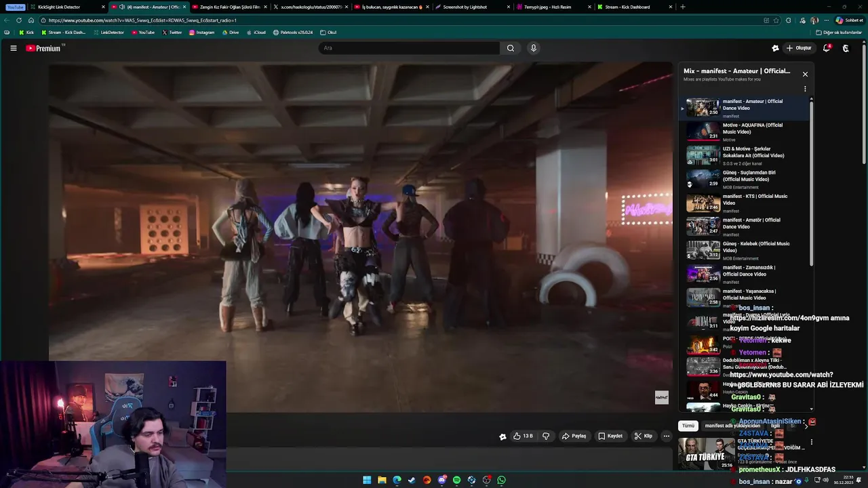The width and height of the screenshot is (868, 488).
Task: Open iCloud bookmark
Action: [256, 33]
